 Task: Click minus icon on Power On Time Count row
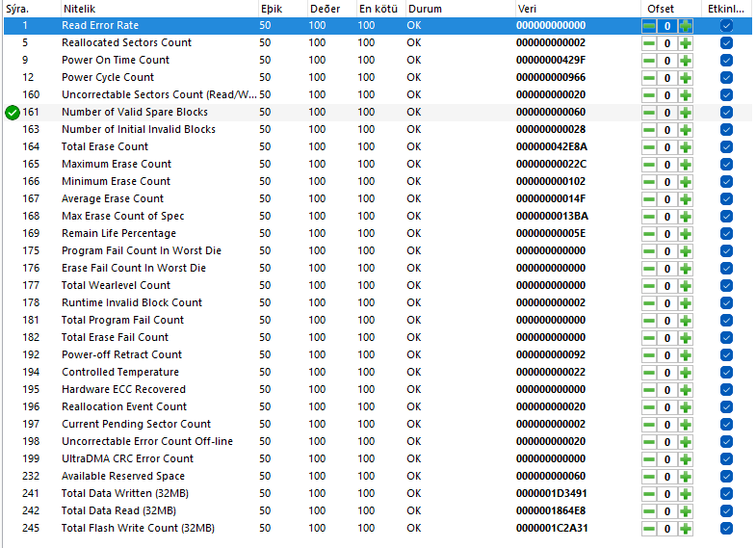pyautogui.click(x=649, y=61)
